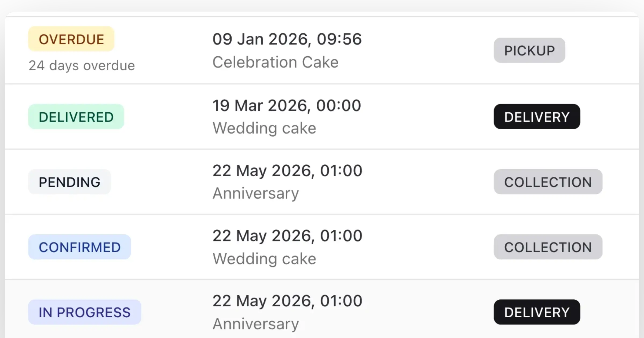Open the Celebration Cake order
Screen dimensions: 644x338
point(275,62)
